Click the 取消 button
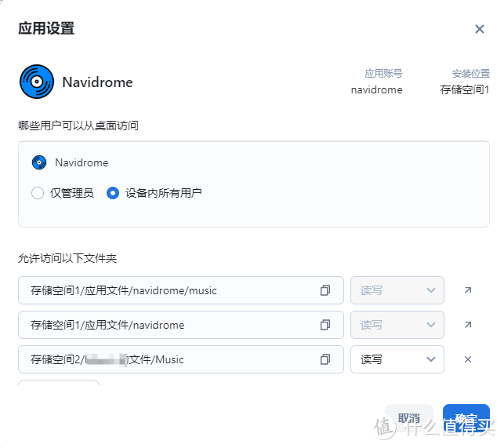504x448 pixels. pos(409,418)
